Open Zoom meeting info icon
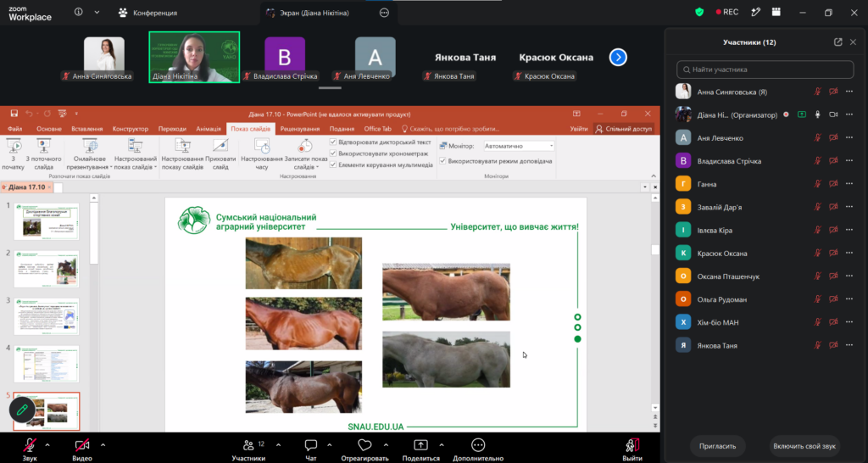The width and height of the screenshot is (868, 463). coord(79,12)
